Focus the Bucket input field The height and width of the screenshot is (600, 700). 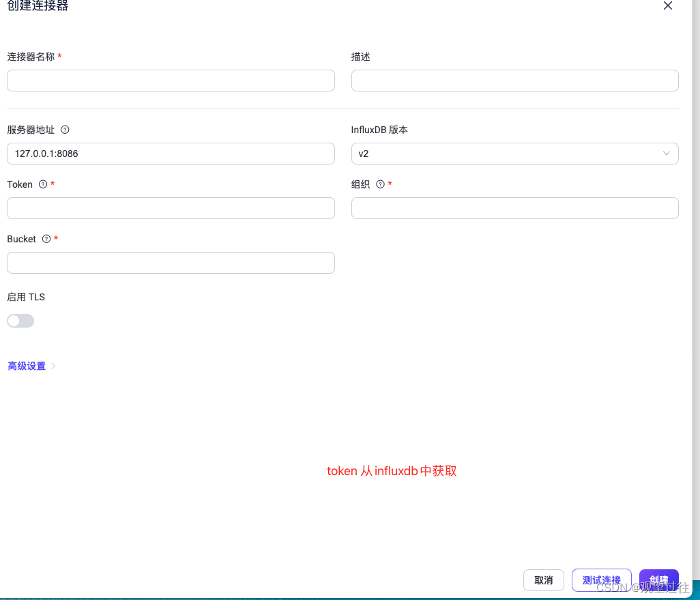171,263
